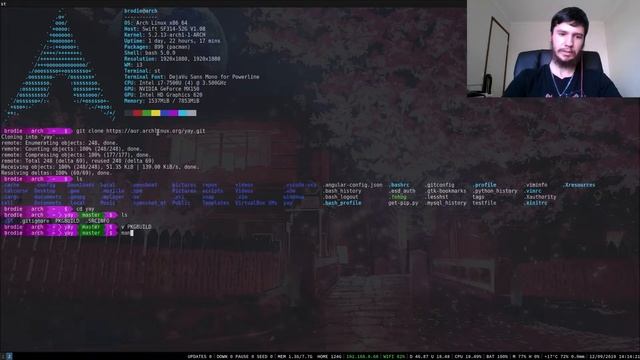Click the 'v PKGBUILD' command text
The height and width of the screenshot is (360, 640).
point(136,227)
